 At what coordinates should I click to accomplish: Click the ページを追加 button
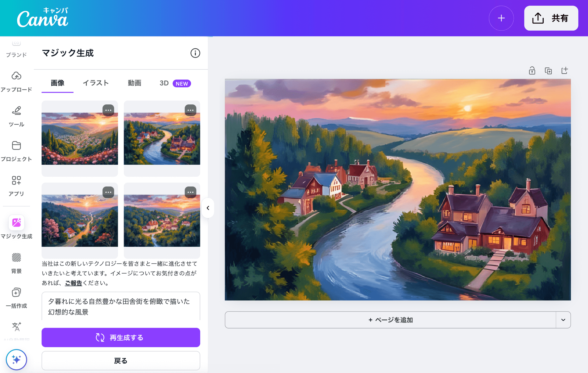click(390, 320)
